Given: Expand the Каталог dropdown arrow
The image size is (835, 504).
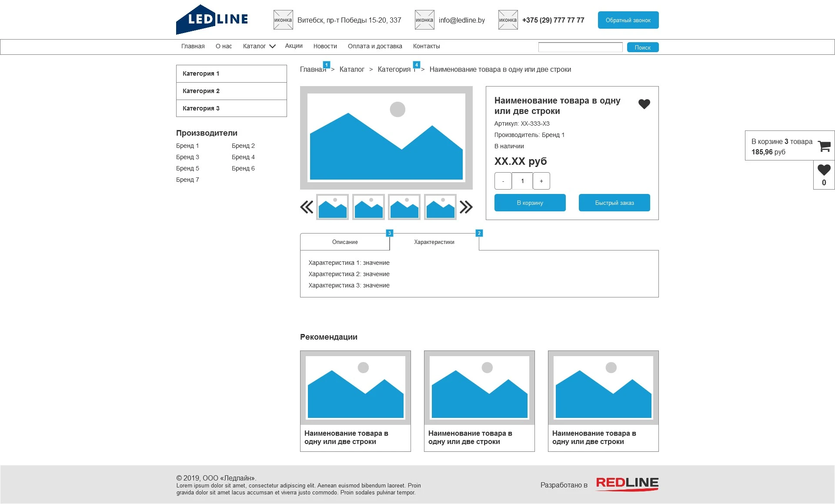Looking at the screenshot, I should tap(272, 46).
